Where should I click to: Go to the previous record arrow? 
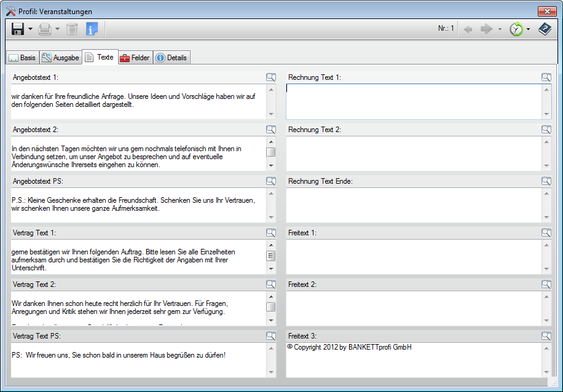point(468,29)
